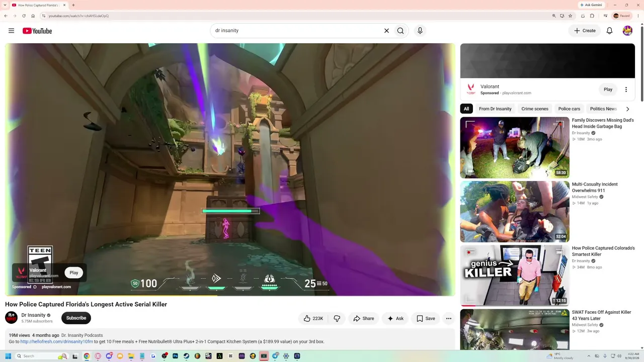Open Chrome profile 'Paused' button

pos(622,16)
